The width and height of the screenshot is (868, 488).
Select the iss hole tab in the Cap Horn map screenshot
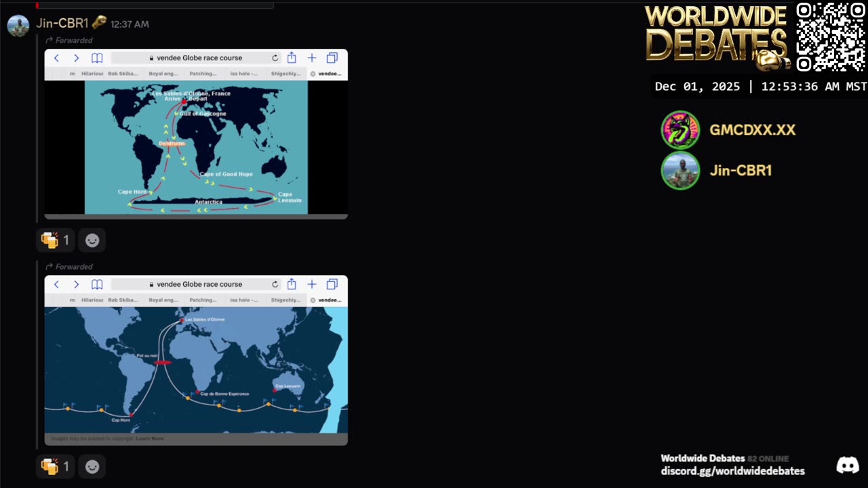click(244, 300)
